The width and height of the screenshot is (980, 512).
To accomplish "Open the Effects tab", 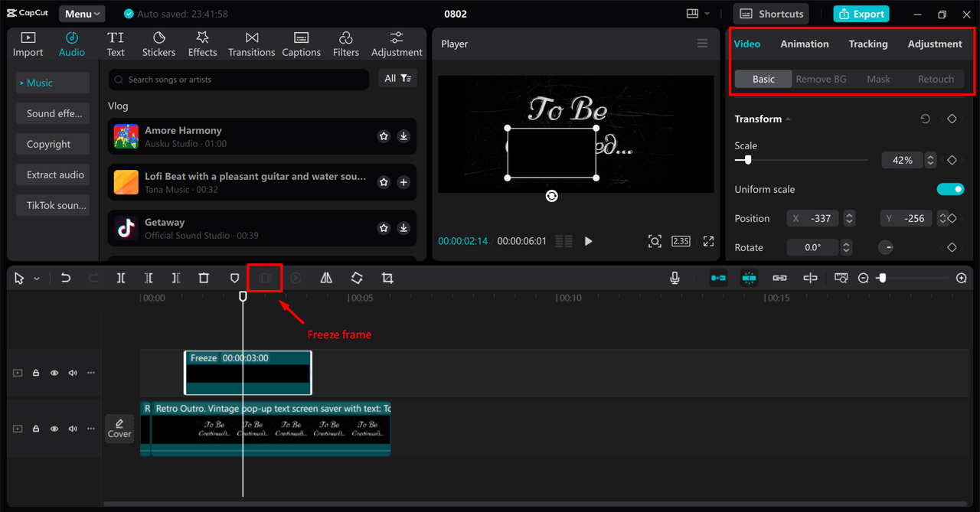I will pyautogui.click(x=202, y=44).
